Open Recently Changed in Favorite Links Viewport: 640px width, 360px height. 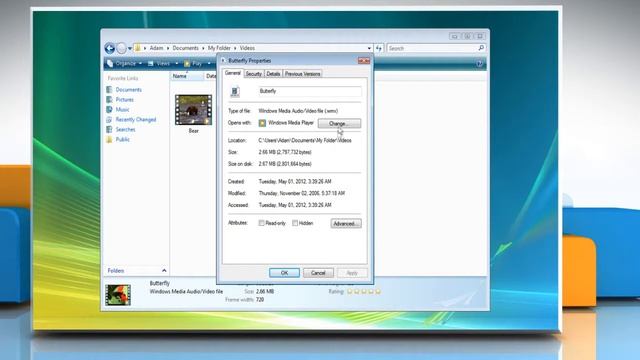(136, 120)
